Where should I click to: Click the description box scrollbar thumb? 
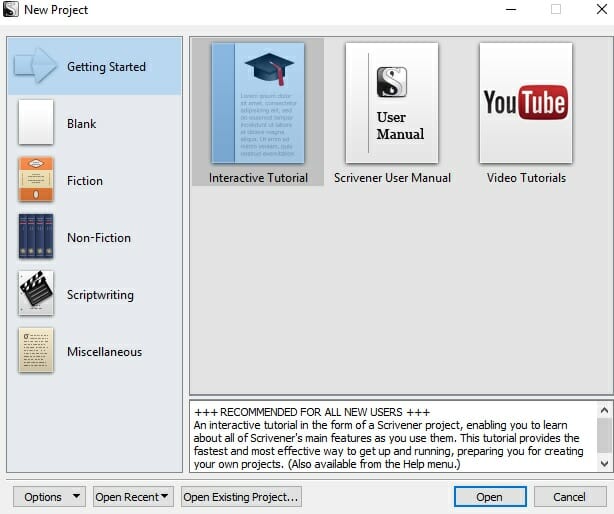point(604,435)
